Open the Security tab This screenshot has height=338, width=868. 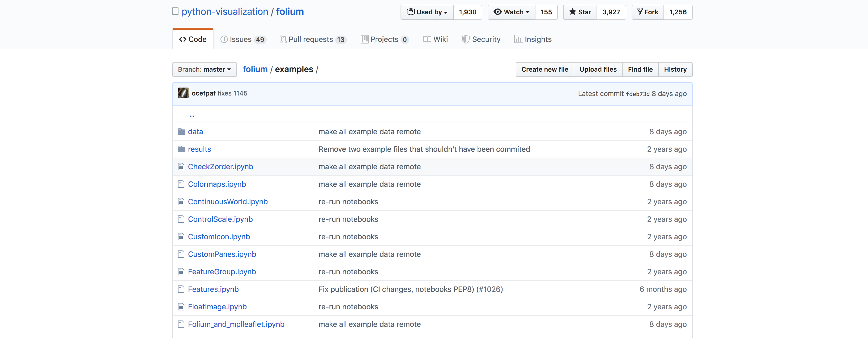(481, 39)
